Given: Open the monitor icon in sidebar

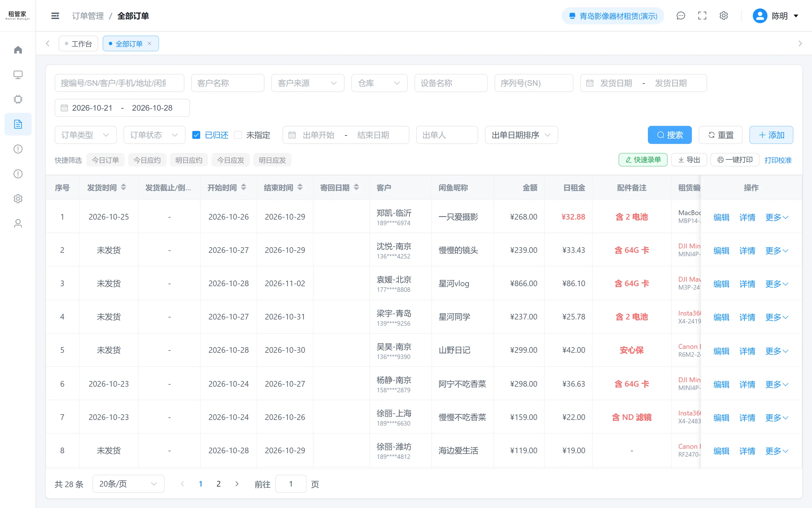Looking at the screenshot, I should tap(18, 75).
